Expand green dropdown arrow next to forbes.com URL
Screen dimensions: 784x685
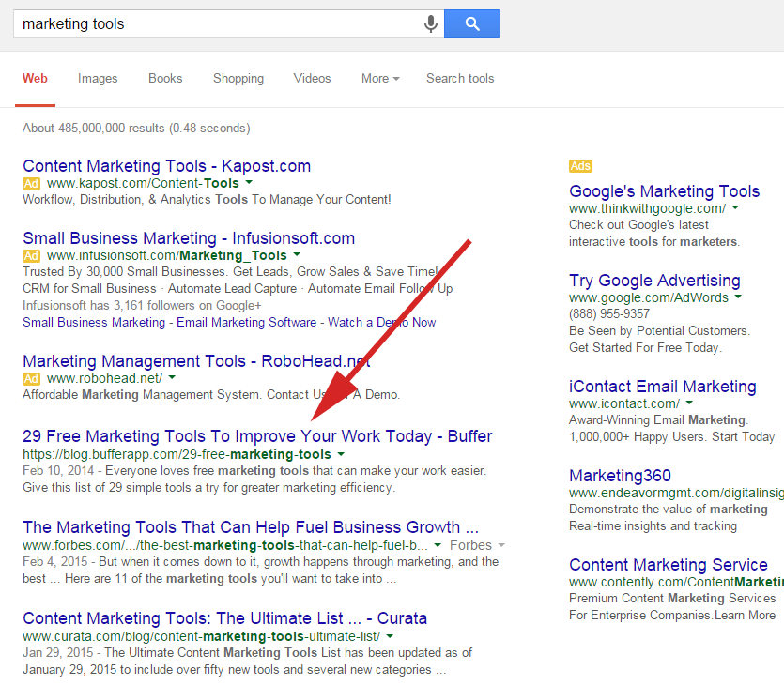point(438,545)
